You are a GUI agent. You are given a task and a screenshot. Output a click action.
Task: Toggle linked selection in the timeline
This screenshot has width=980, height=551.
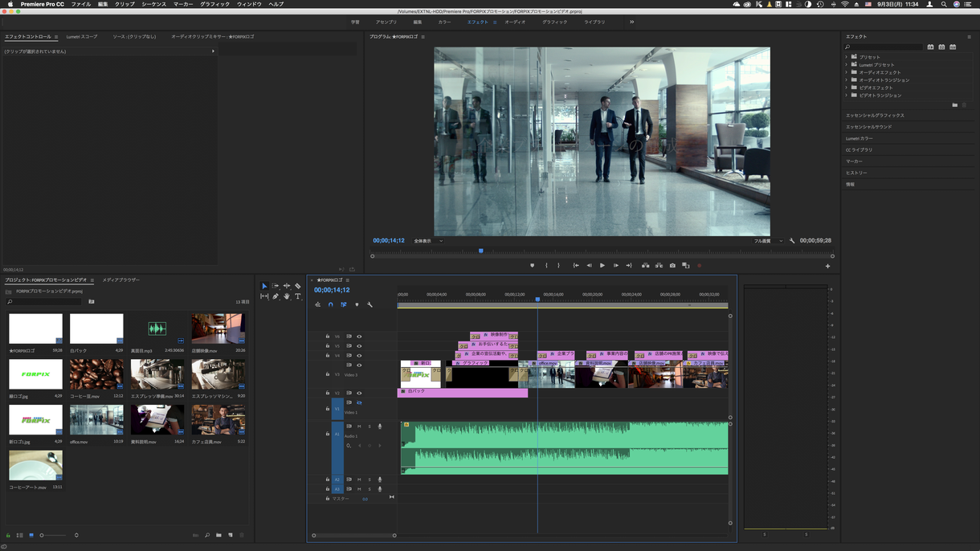click(x=344, y=304)
